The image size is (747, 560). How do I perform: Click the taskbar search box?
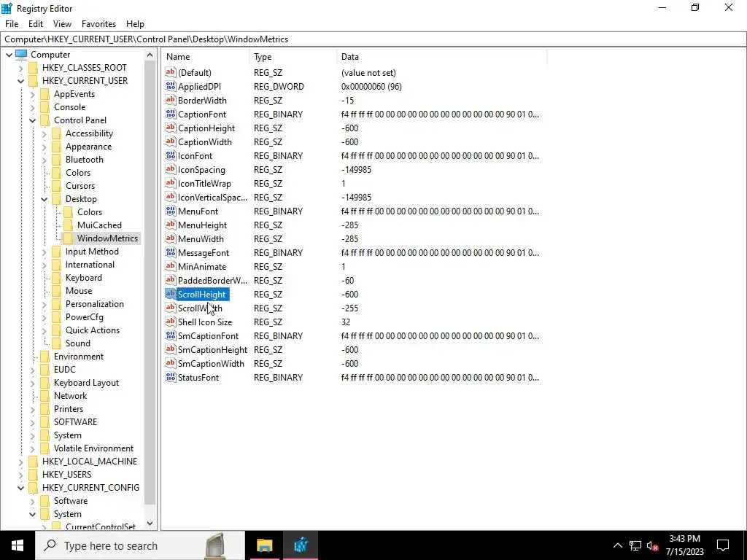click(140, 545)
